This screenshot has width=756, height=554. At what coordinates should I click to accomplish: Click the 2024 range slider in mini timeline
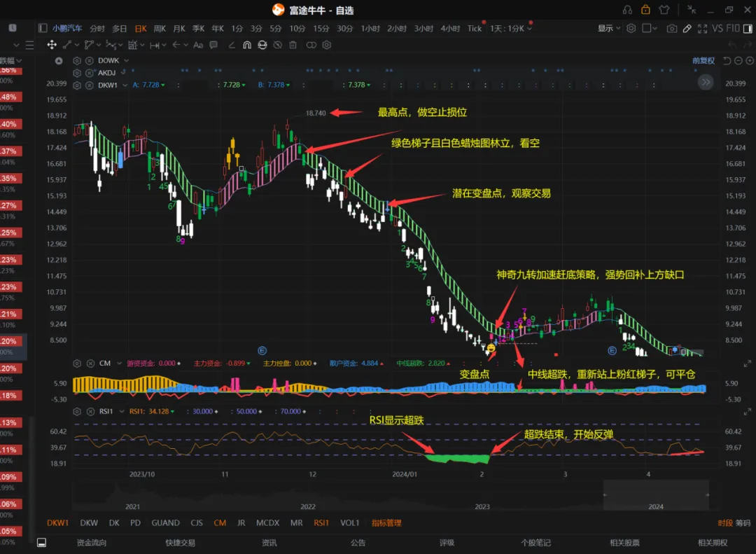tap(656, 495)
